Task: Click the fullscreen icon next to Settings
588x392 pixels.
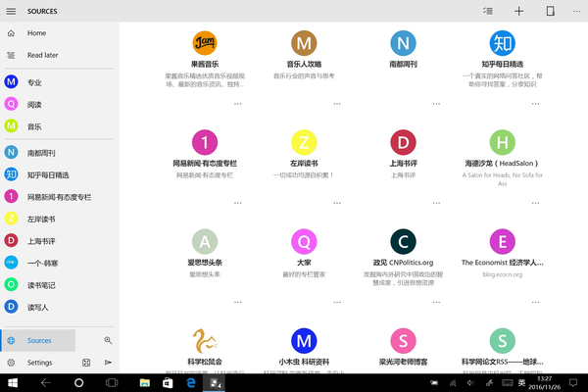Action: (86, 363)
